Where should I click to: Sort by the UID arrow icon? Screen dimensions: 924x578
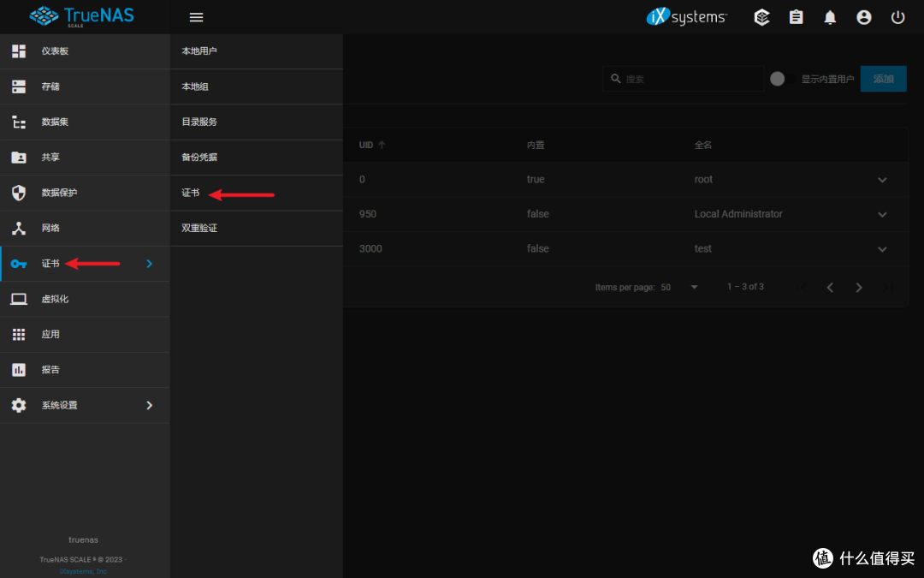point(382,145)
